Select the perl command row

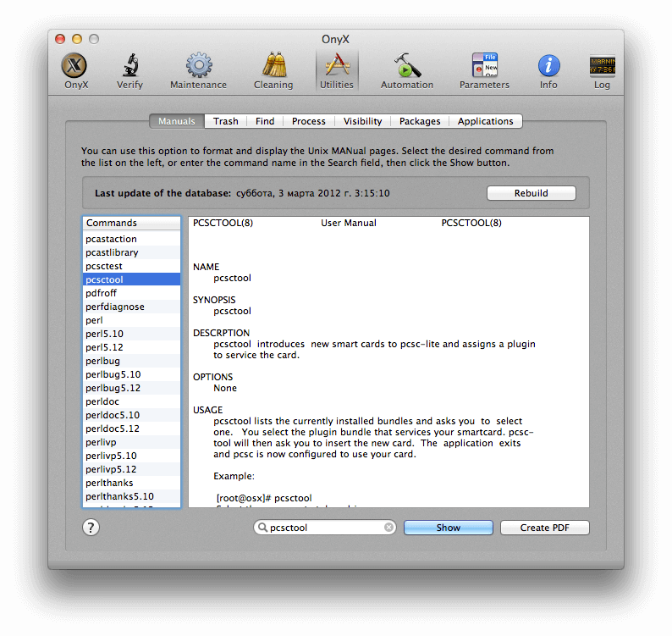click(x=131, y=320)
